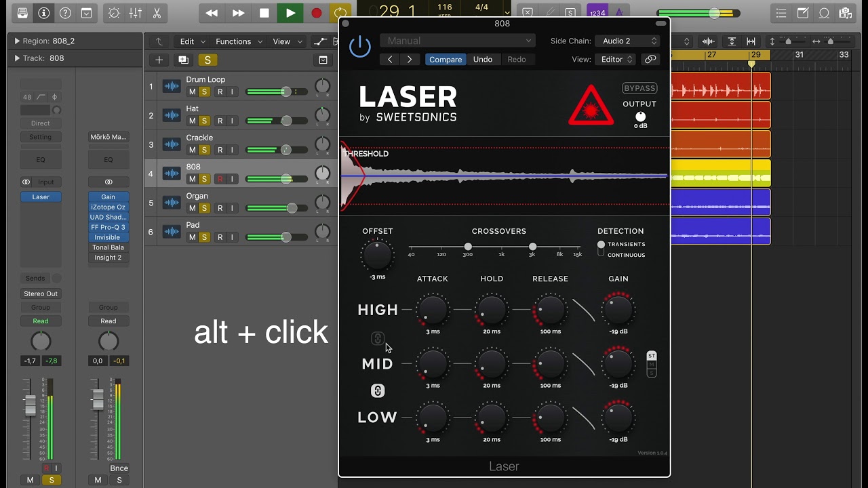Adjust the master volume slider

click(715, 13)
